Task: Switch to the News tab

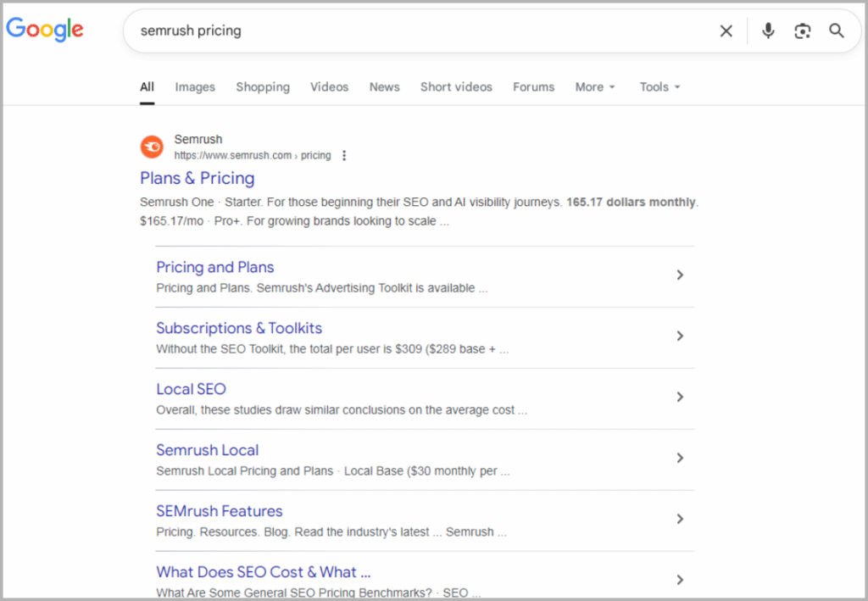Action: pos(384,86)
